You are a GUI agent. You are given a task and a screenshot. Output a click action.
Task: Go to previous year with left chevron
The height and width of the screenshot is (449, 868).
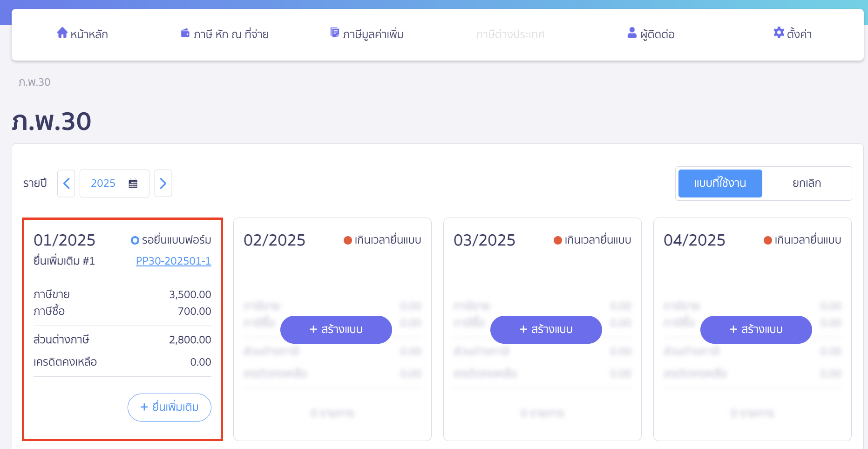pyautogui.click(x=66, y=184)
